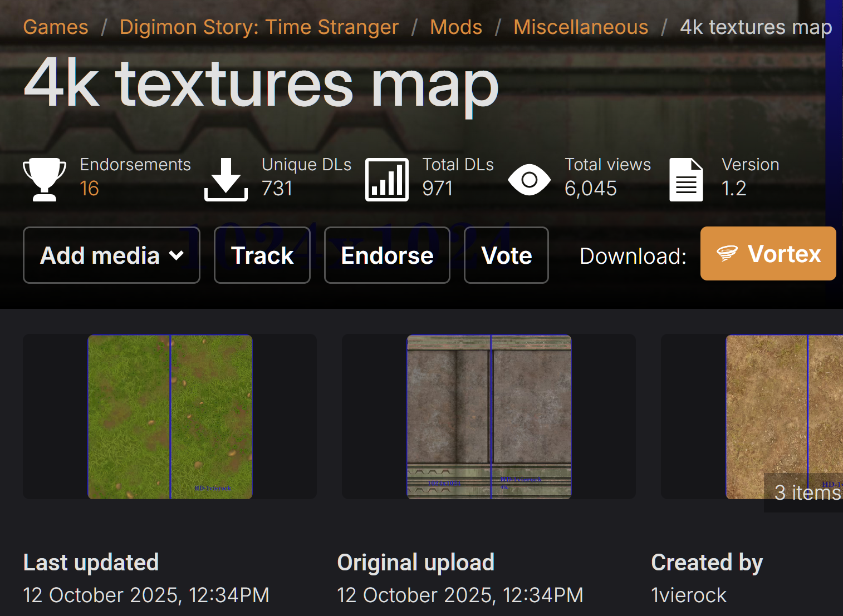Click the Download: label
The image size is (843, 616).
(x=633, y=256)
